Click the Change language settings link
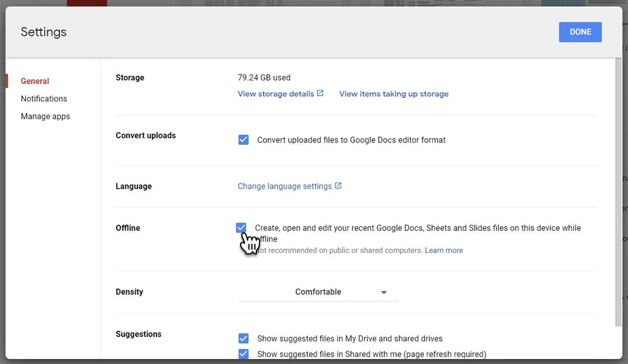 click(x=285, y=186)
